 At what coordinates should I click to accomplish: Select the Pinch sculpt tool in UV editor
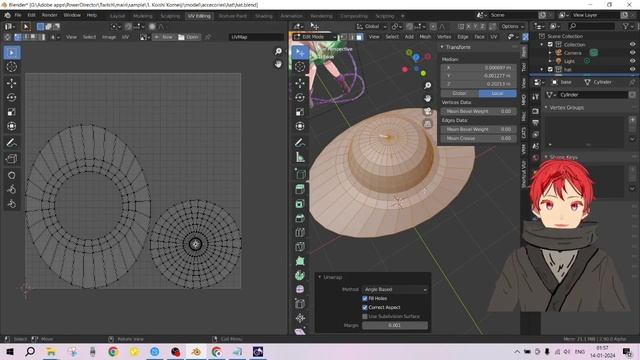click(11, 204)
